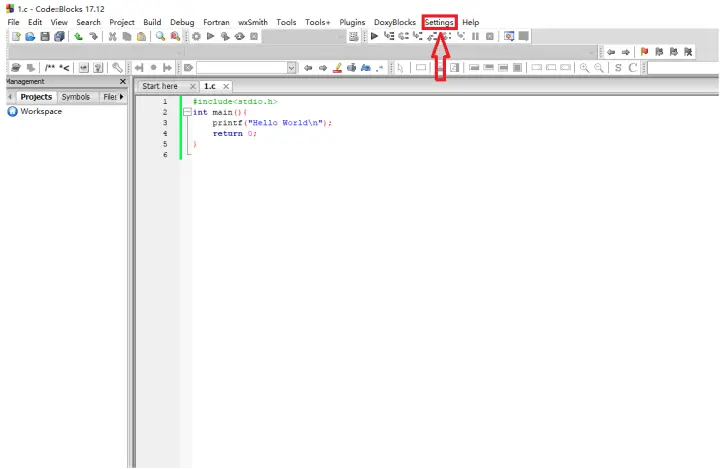Select the 1.c editor tab
The height and width of the screenshot is (469, 720).
click(210, 86)
